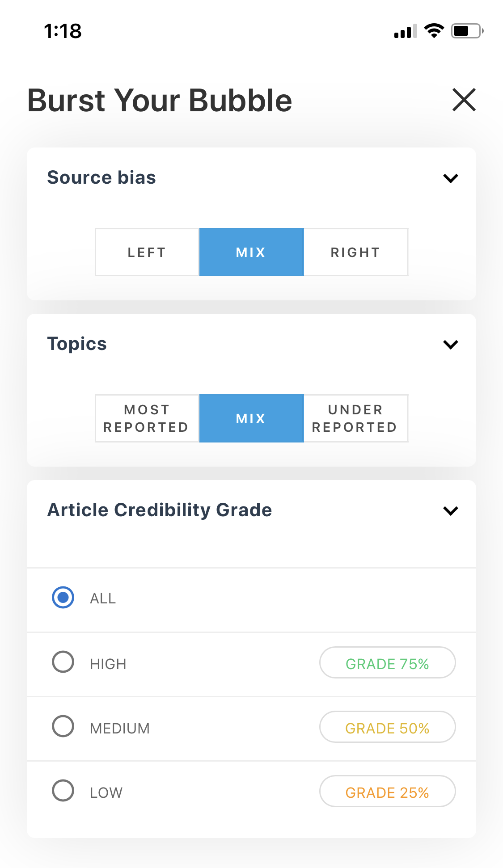Select the ALL credibility radio button
This screenshot has height=868, width=503.
pyautogui.click(x=63, y=598)
